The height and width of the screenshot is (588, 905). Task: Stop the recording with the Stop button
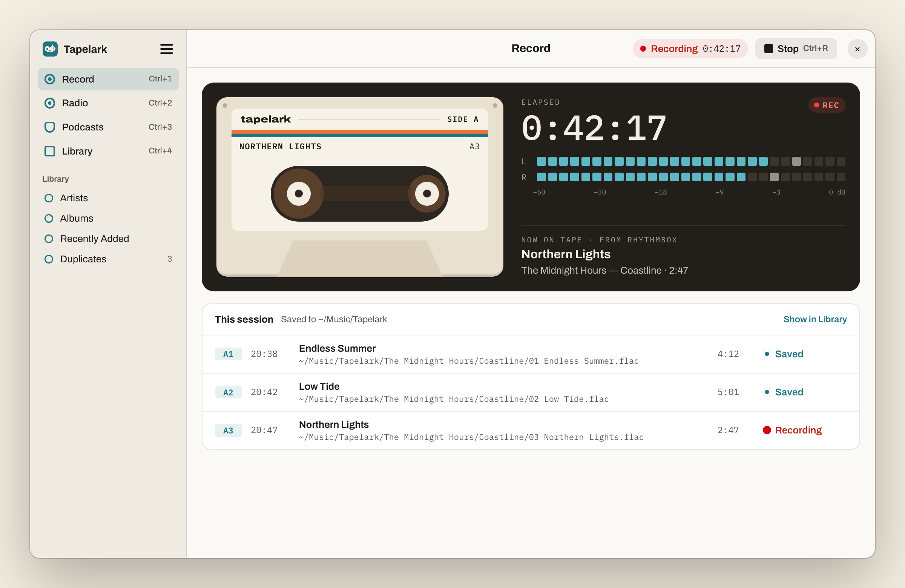point(796,49)
